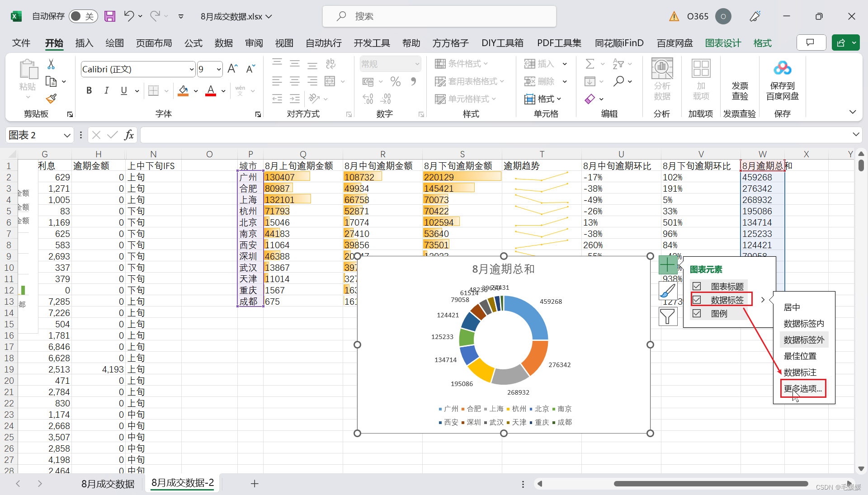
Task: Open the number format dropdown
Action: [417, 64]
